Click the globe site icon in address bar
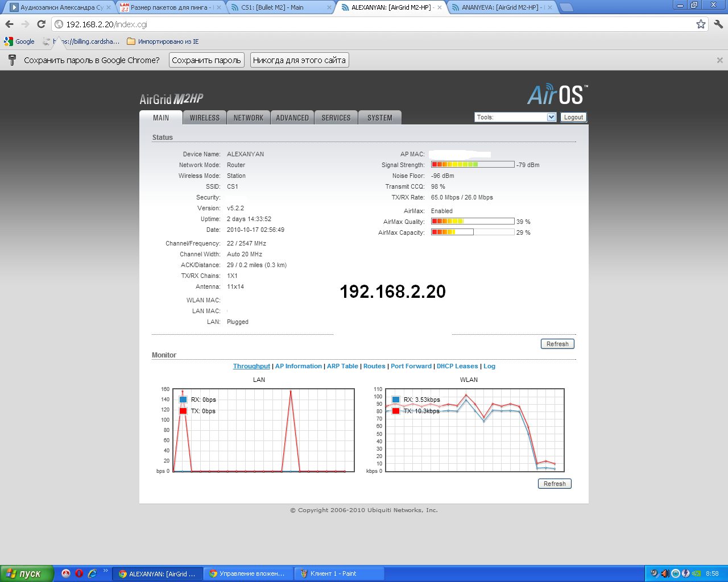 (59, 24)
